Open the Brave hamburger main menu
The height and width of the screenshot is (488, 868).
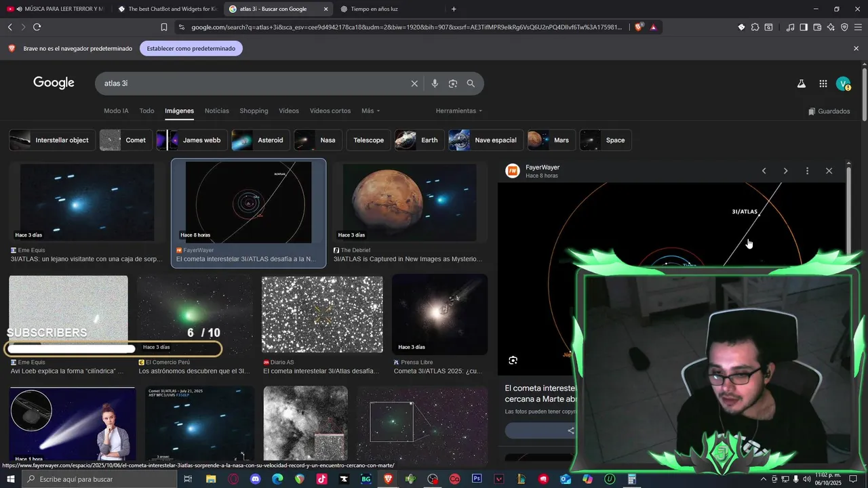[859, 27]
